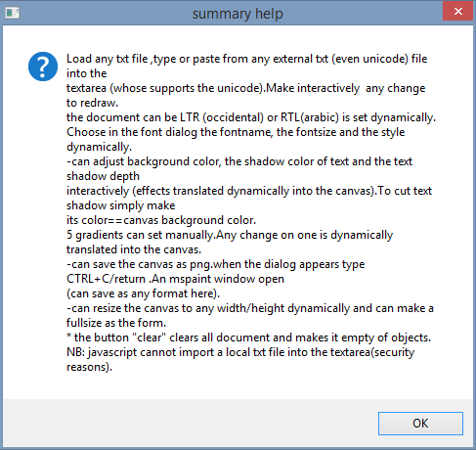
Task: Click the "-can save the canvas as png" line
Action: pyautogui.click(x=215, y=264)
